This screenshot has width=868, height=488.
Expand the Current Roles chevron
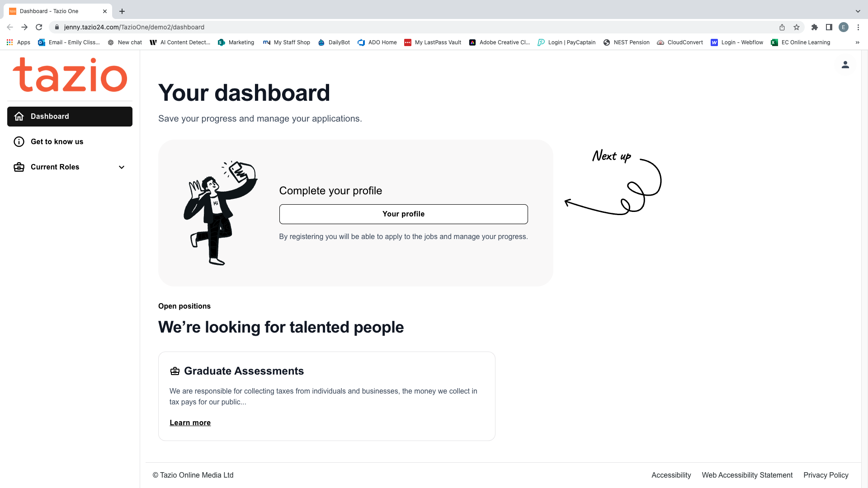[x=122, y=167]
